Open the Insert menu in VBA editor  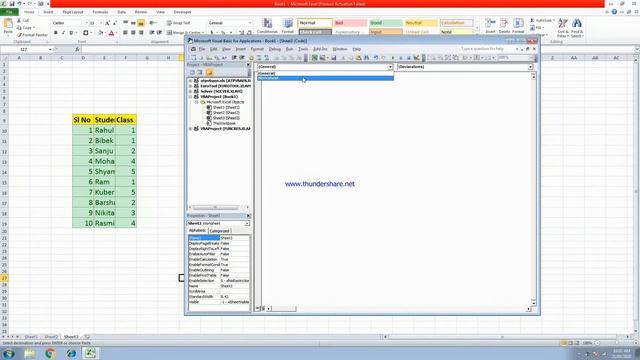240,49
